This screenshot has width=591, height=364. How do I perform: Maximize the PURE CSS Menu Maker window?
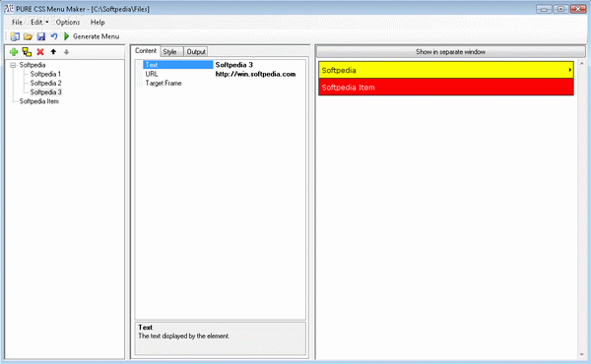[560, 9]
